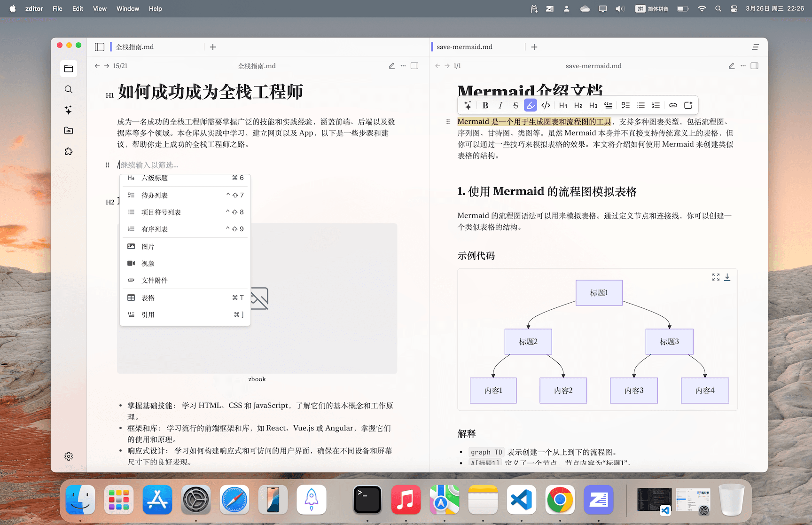Launch Visual Studio Code from dock
812x525 pixels.
pyautogui.click(x=522, y=500)
